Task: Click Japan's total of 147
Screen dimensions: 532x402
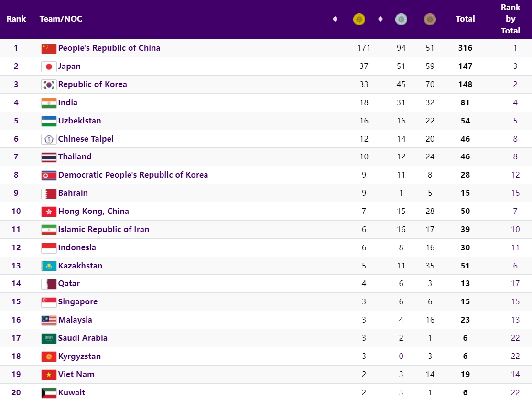Action: [x=465, y=66]
